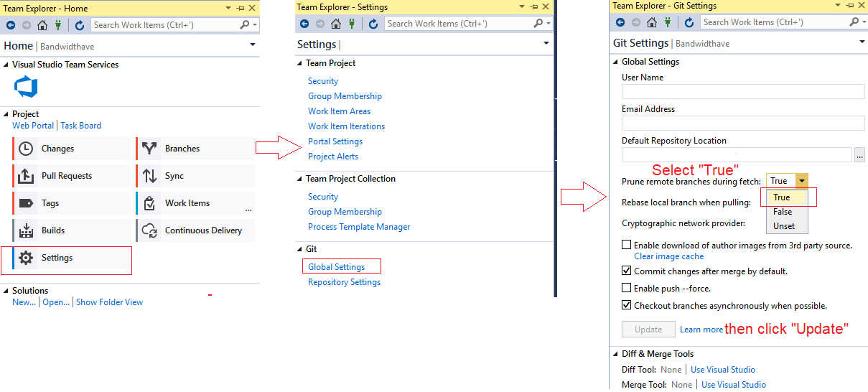Click Refresh icon in Team Explorer Home toolbar
This screenshot has width=868, height=392.
click(x=80, y=24)
